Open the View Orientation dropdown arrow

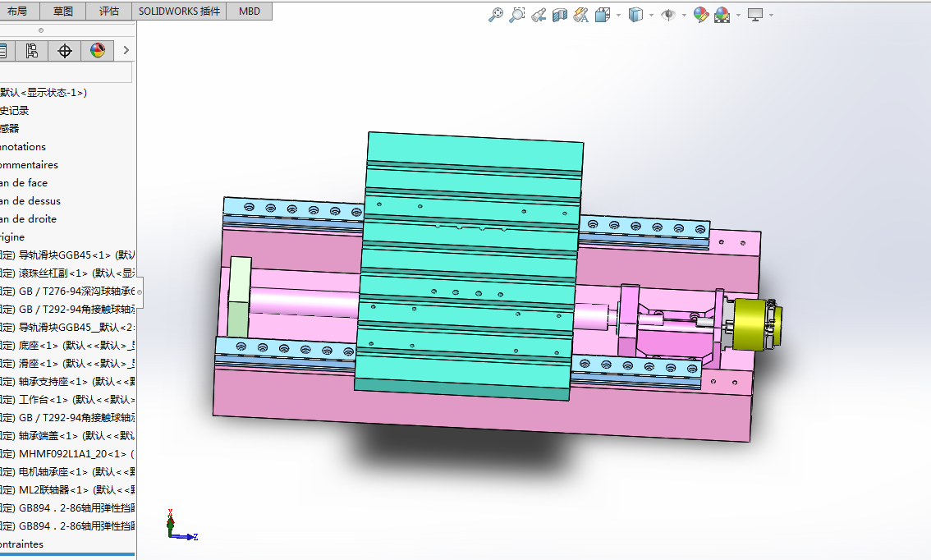(619, 15)
